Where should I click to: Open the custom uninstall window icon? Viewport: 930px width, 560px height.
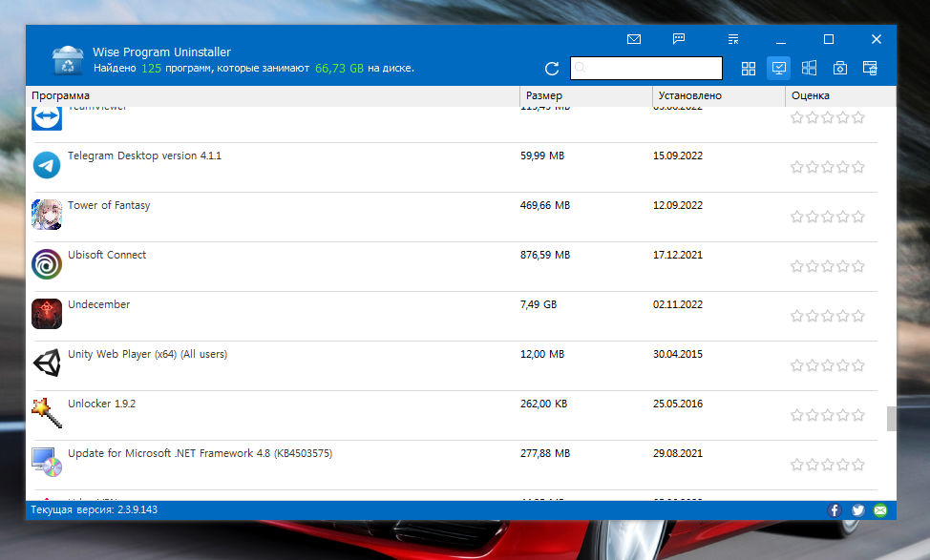pos(870,68)
